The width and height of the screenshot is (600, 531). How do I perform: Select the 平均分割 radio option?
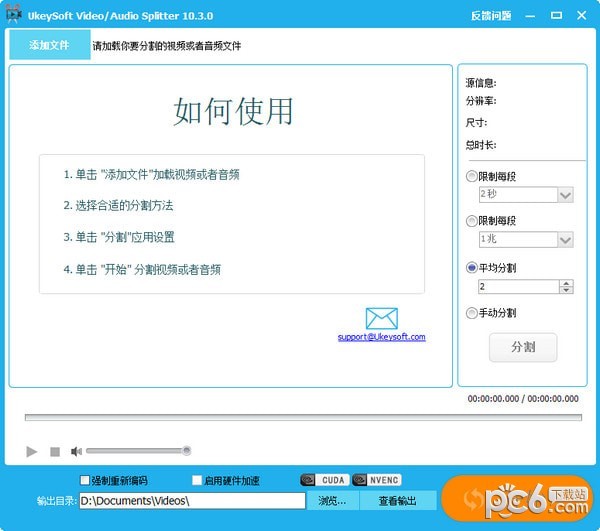click(x=472, y=268)
